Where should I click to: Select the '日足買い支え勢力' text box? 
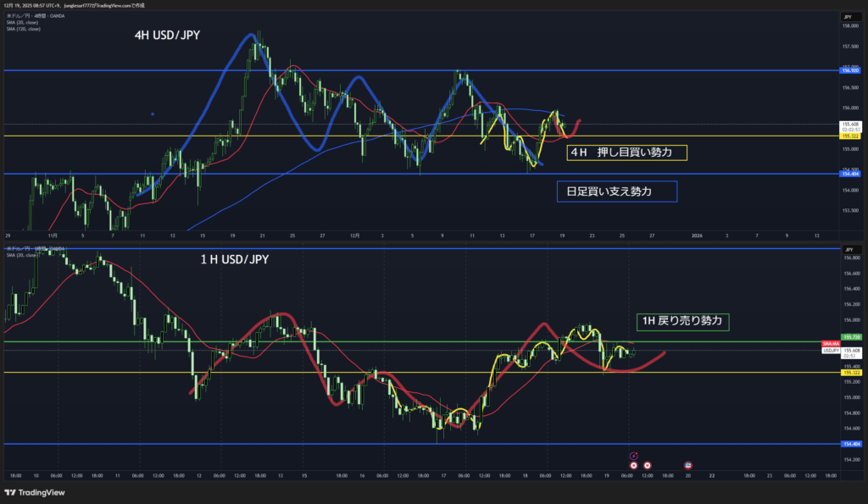(x=616, y=192)
